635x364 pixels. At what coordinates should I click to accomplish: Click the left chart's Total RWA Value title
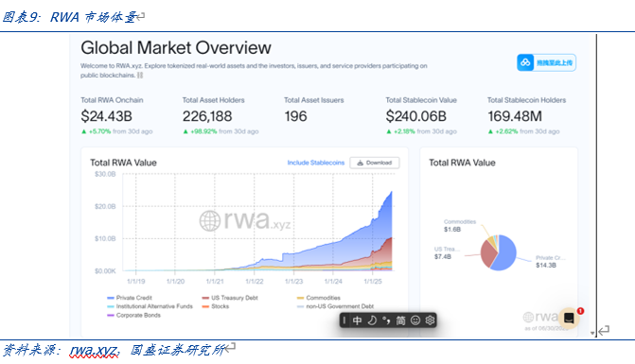123,163
